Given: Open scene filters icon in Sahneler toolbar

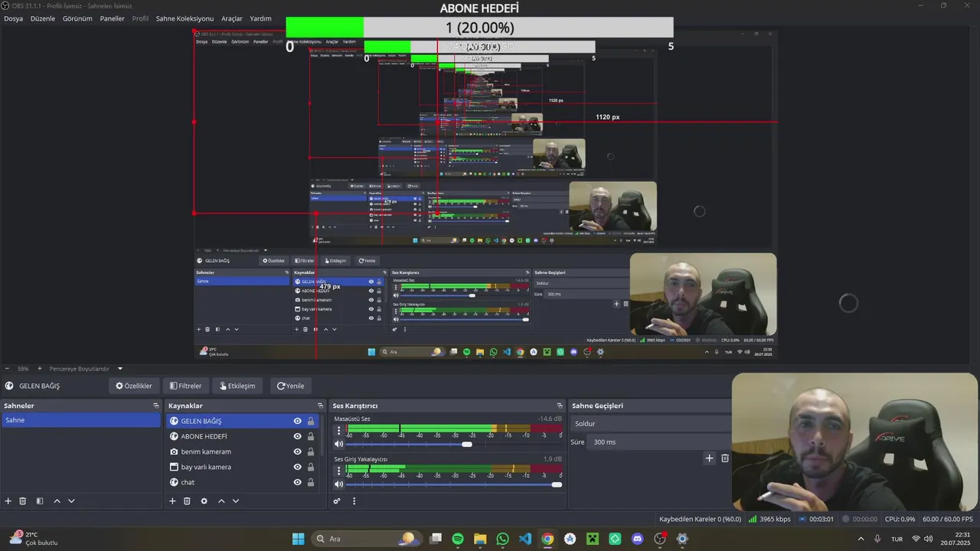Looking at the screenshot, I should pyautogui.click(x=40, y=501).
